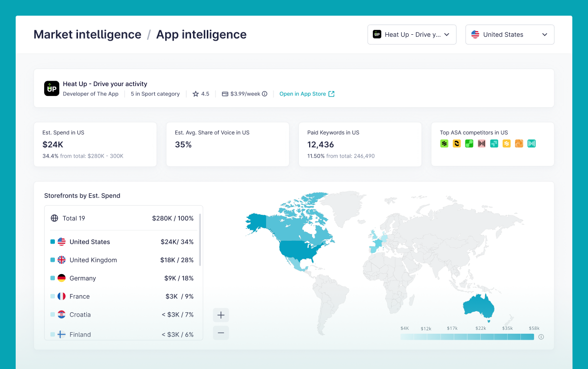Select the United States storefront row
Image resolution: width=588 pixels, height=369 pixels.
click(122, 242)
